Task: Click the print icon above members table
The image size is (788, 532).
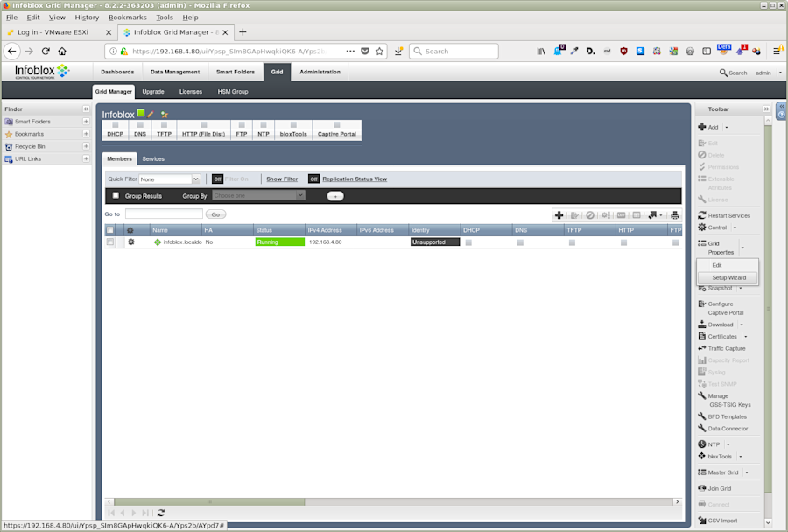Action: (x=674, y=215)
